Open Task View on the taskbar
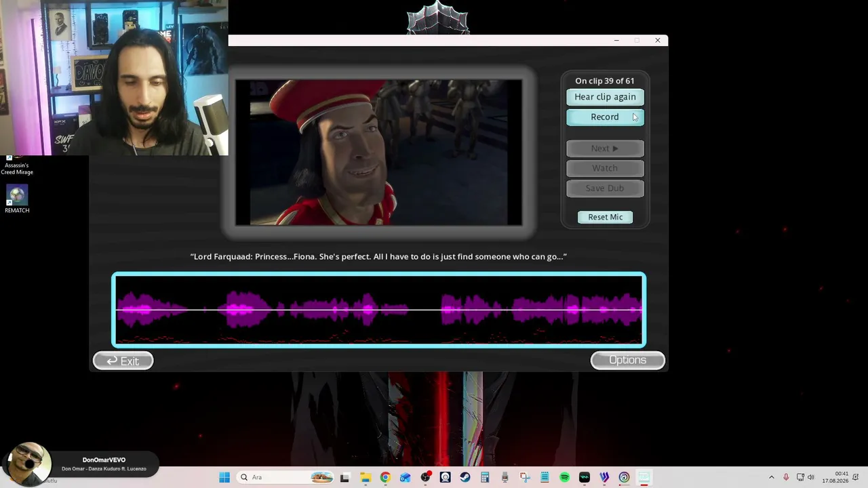This screenshot has width=868, height=488. point(344,477)
